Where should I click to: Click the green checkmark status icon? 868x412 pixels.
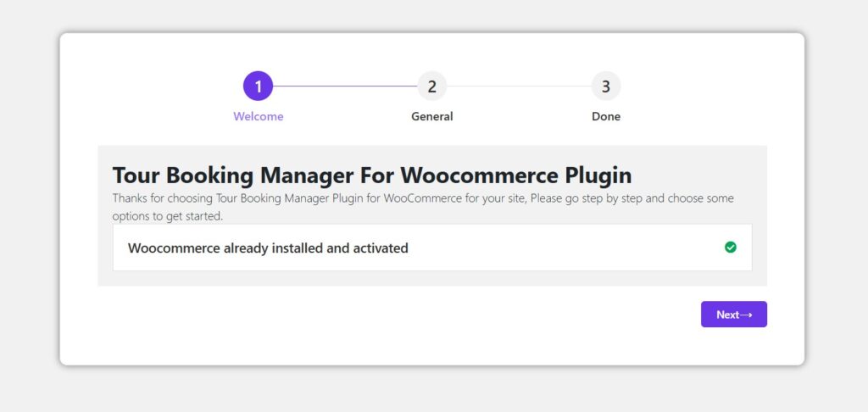click(730, 247)
